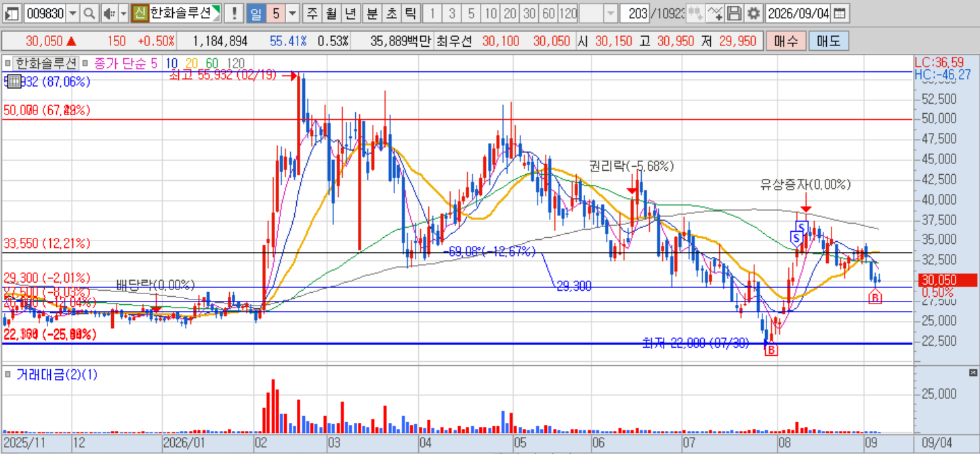The width and height of the screenshot is (980, 454).
Task: Select the 120 interval preset
Action: pyautogui.click(x=569, y=13)
